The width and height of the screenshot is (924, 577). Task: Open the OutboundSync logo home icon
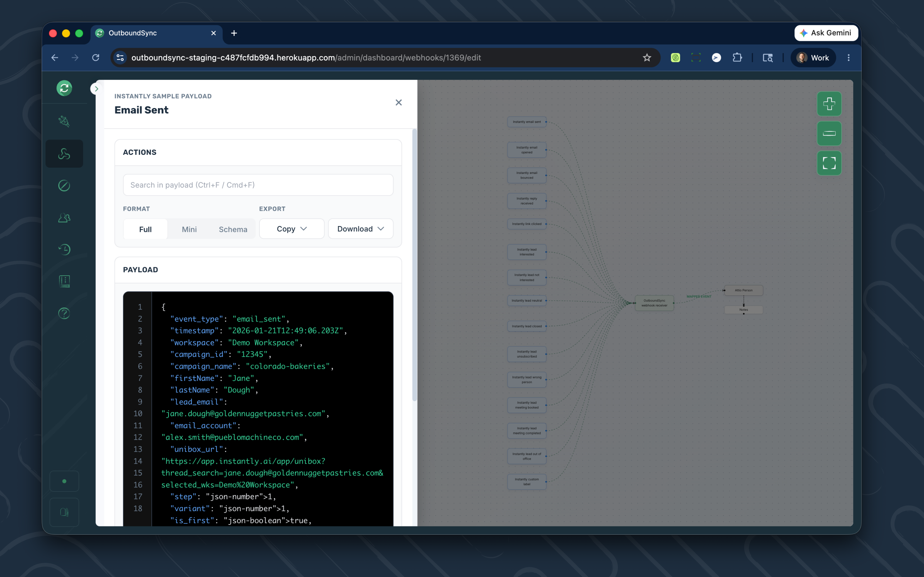(64, 88)
